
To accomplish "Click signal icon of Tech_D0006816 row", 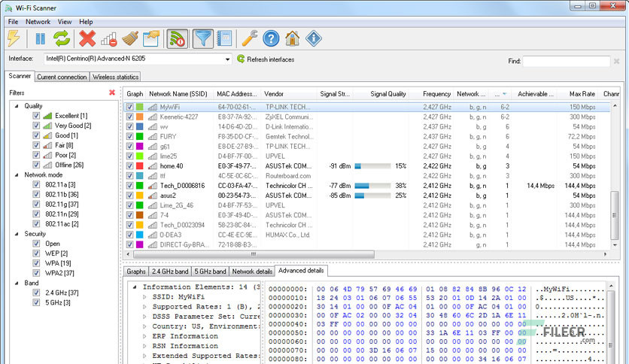I will [153, 186].
